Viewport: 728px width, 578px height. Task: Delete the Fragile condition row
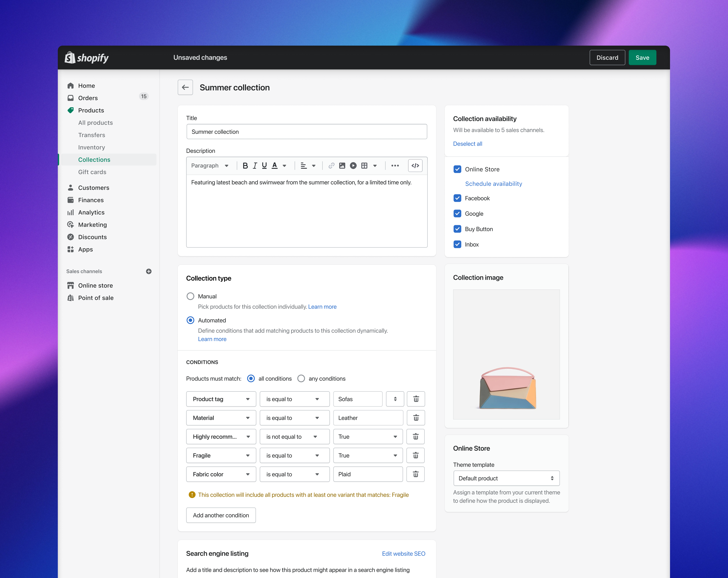point(416,455)
